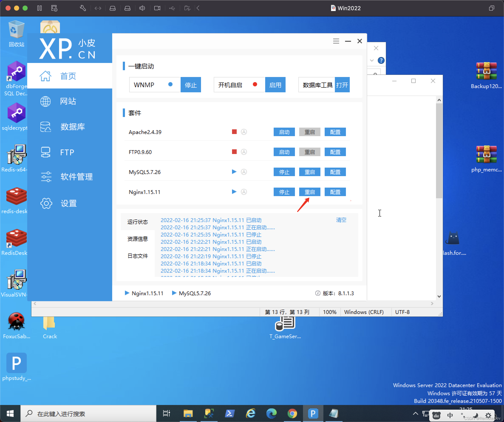The image size is (504, 422).
Task: Click Nginx1.15.11 running play icon
Action: pos(234,191)
